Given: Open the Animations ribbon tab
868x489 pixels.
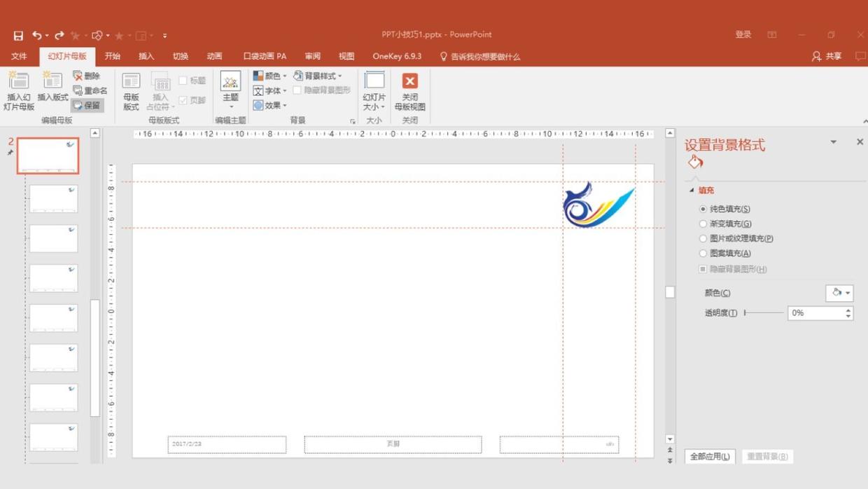Looking at the screenshot, I should coord(214,56).
